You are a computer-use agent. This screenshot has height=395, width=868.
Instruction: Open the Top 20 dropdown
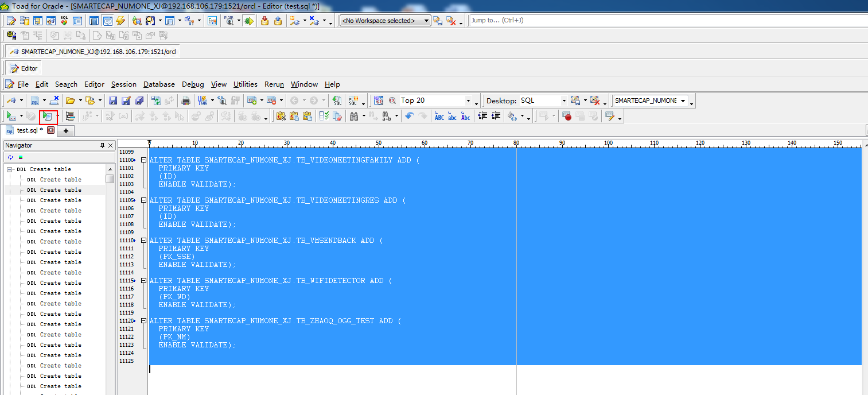click(468, 100)
